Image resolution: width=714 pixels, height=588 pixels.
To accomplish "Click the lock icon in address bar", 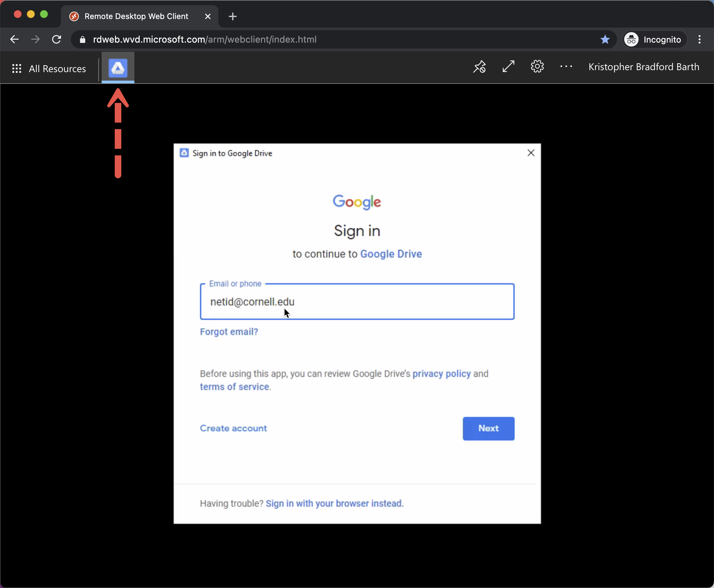I will 82,40.
